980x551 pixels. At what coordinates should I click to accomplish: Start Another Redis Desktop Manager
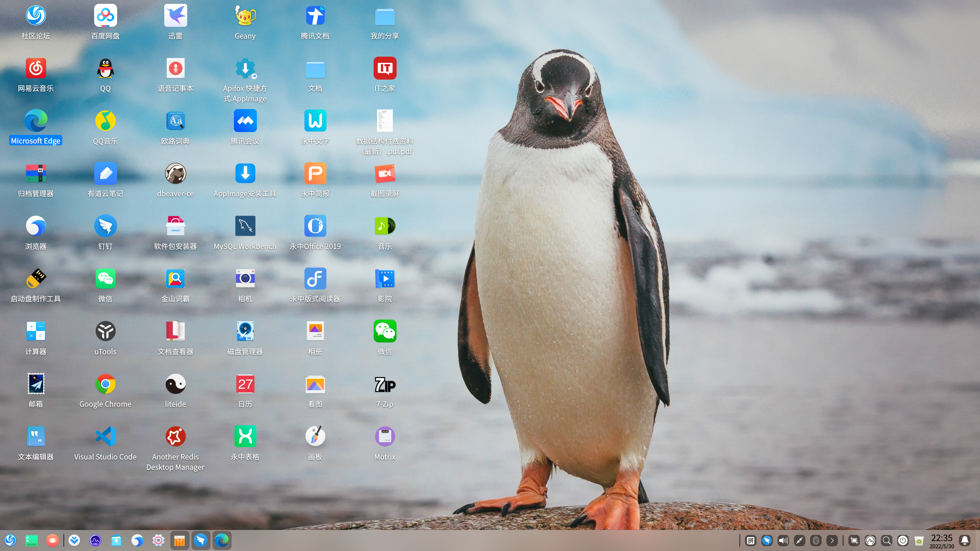click(x=175, y=436)
